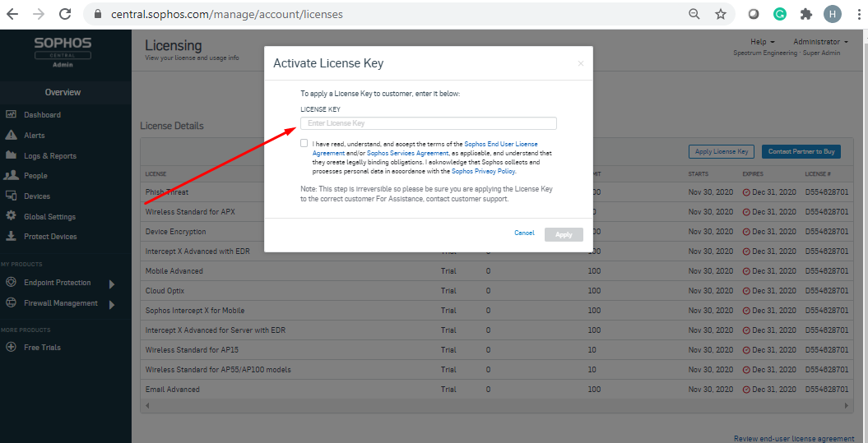Open Sophos Privacy Policy link
This screenshot has height=443, width=868.
(484, 172)
